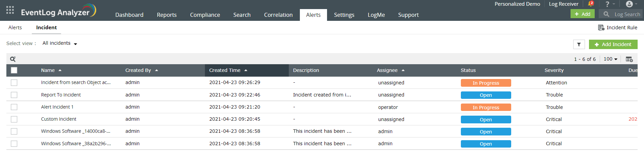Viewport: 644px width, 159px height.
Task: Sort by the Created Time column
Action: click(x=225, y=70)
